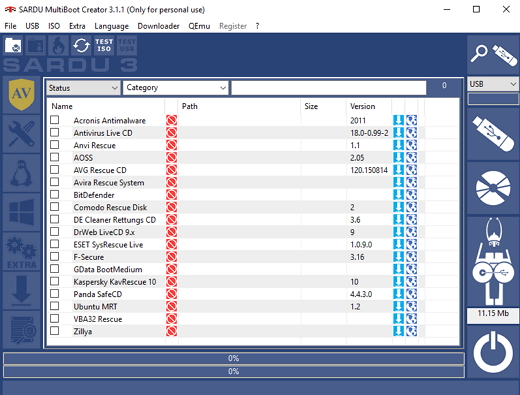Click the create ISO disc icon
The height and width of the screenshot is (395, 520).
pyautogui.click(x=493, y=188)
